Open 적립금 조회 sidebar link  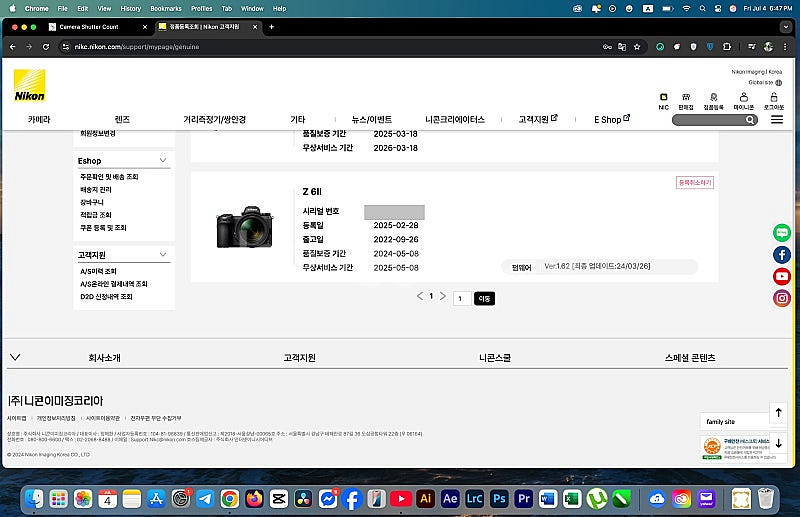click(96, 215)
